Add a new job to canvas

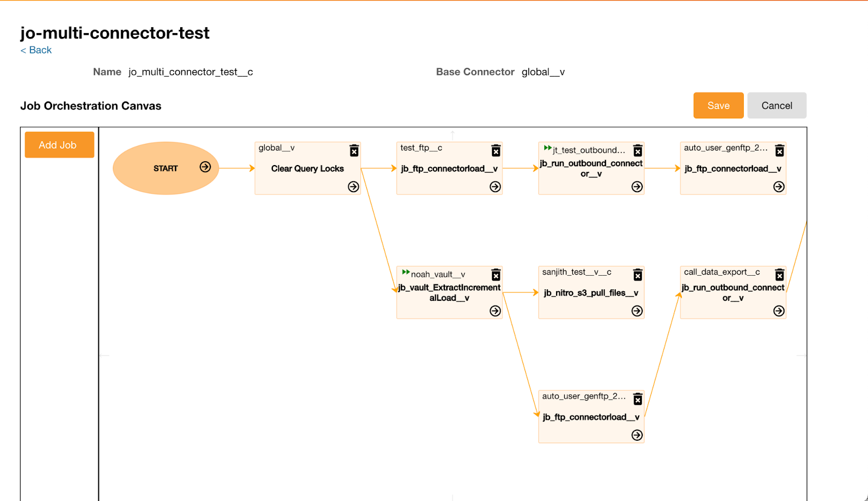(59, 145)
